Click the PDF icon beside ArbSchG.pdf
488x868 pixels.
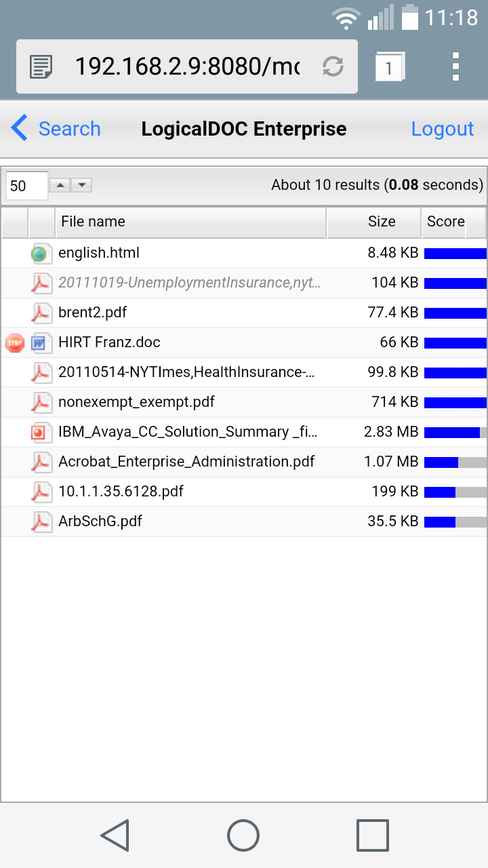coord(41,521)
